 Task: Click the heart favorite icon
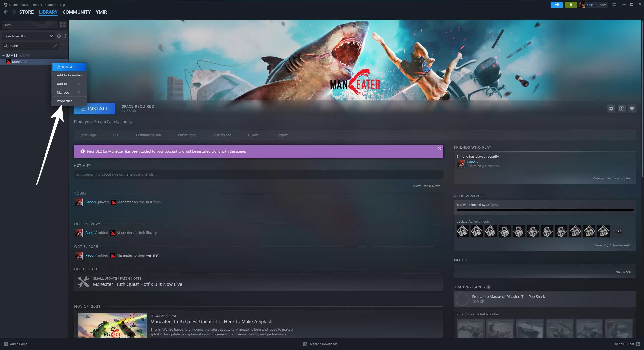click(632, 109)
